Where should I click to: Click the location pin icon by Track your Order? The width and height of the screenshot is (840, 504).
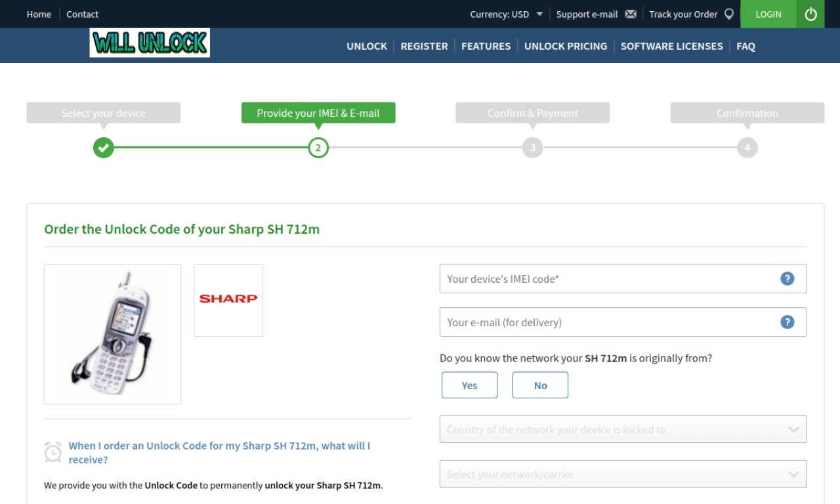(728, 14)
